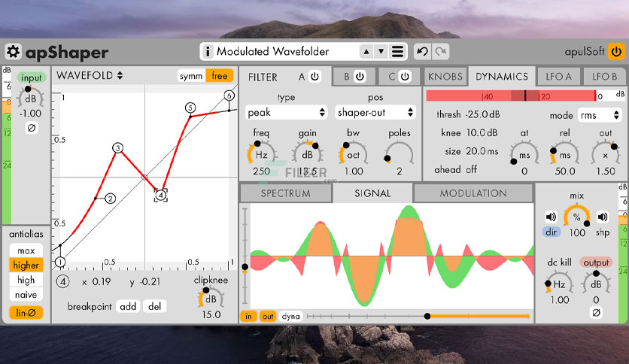Toggle the apulSoft plugin power button
629x364 pixels.
(x=616, y=51)
